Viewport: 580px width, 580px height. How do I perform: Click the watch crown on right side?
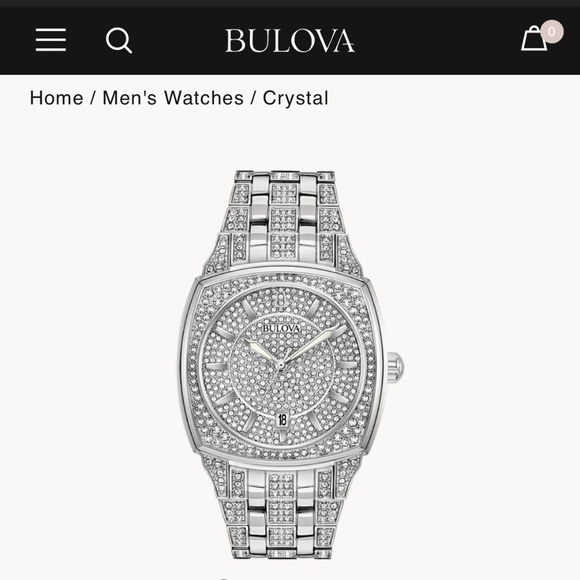[x=395, y=365]
